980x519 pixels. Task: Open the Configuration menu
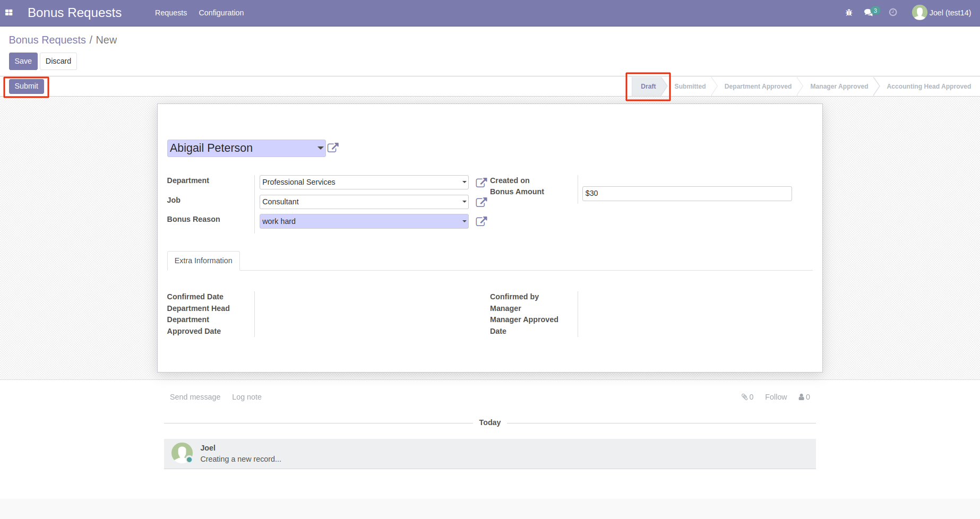[221, 13]
